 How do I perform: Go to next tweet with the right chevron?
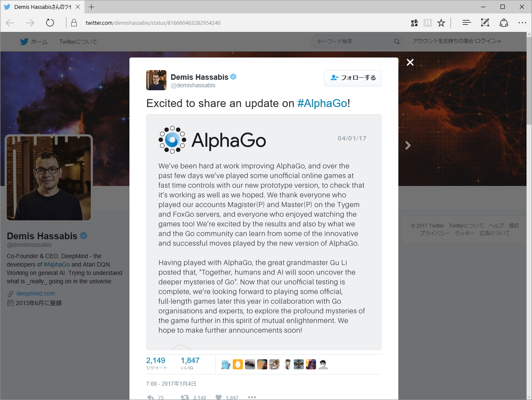click(408, 145)
